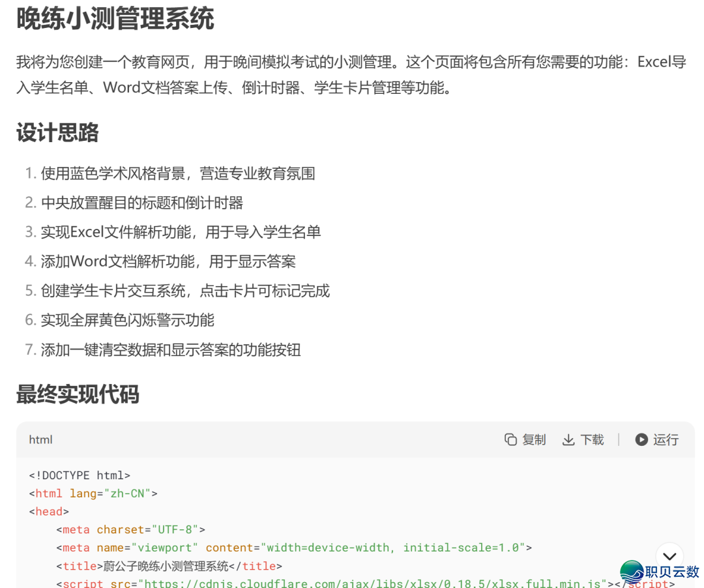The height and width of the screenshot is (588, 704).
Task: Click list item 实现Excel文件解析功能
Action: point(181,232)
